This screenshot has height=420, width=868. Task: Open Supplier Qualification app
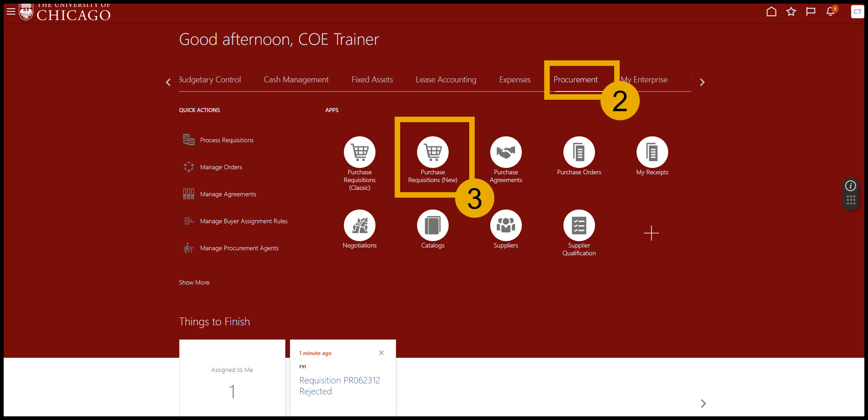pos(579,226)
